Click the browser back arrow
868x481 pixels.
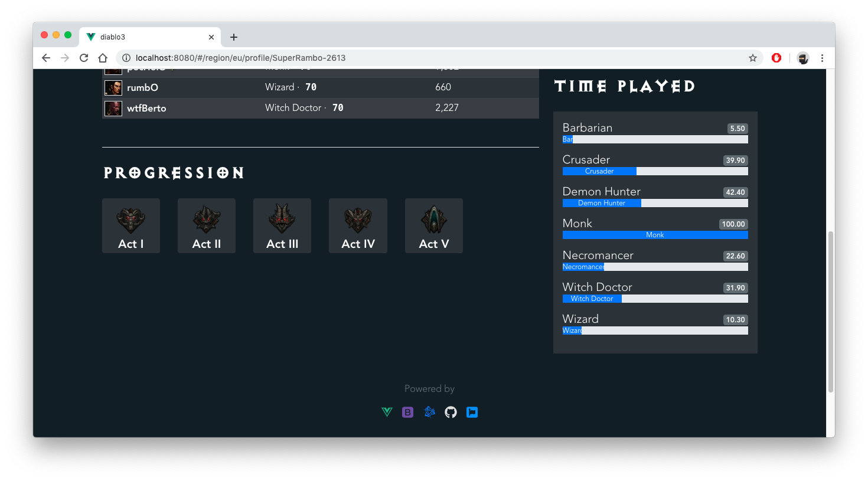point(46,58)
